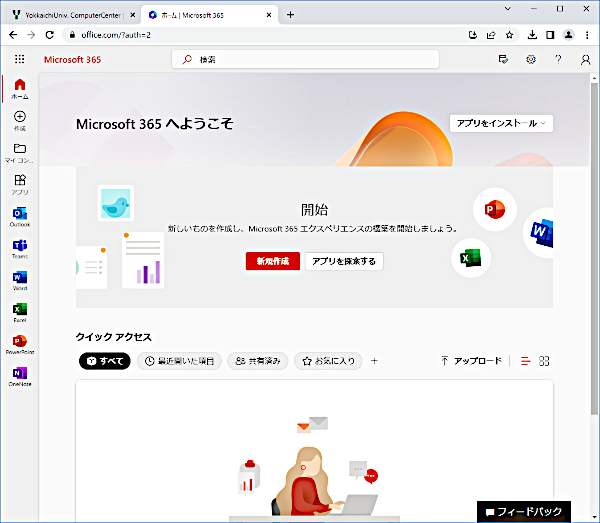
Task: Launch OneNote from the sidebar
Action: [x=20, y=376]
